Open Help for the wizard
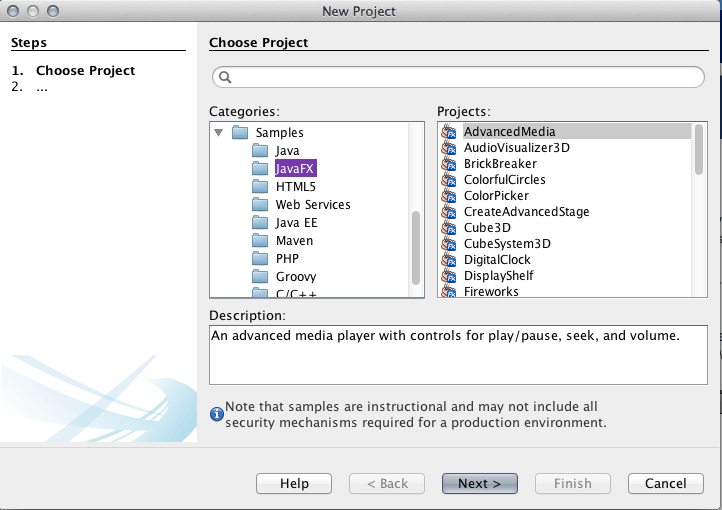The height and width of the screenshot is (510, 722). pos(294,484)
